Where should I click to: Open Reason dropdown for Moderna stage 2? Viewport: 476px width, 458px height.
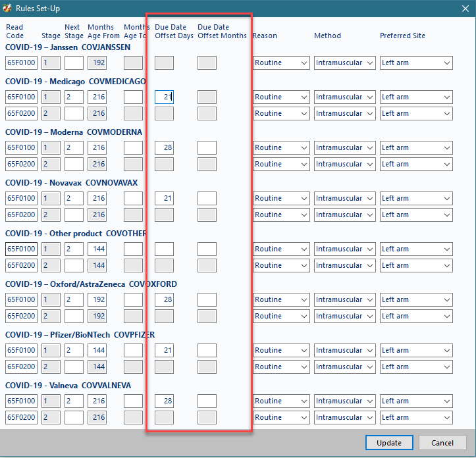coord(281,165)
